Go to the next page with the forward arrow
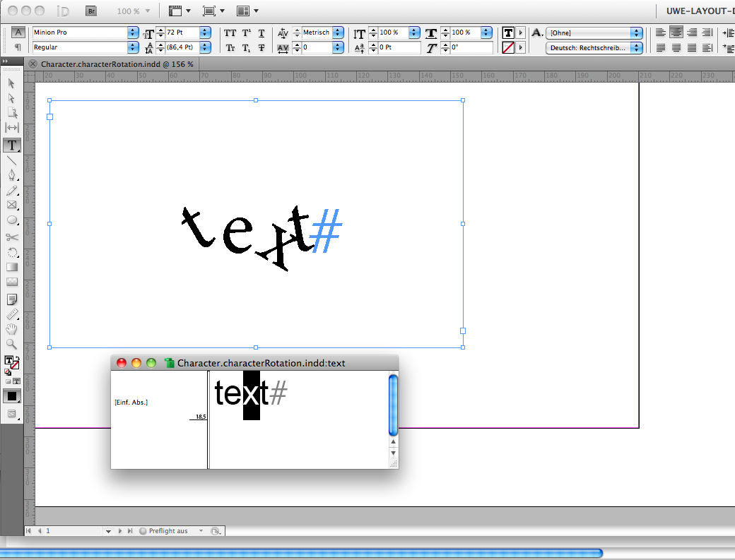This screenshot has height=560, width=735. pos(119,530)
